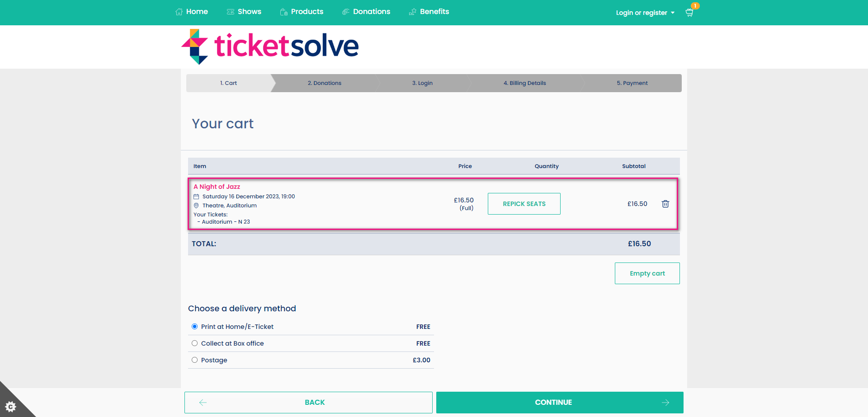Open the shopping cart icon with badge
The width and height of the screenshot is (868, 417).
coord(689,13)
